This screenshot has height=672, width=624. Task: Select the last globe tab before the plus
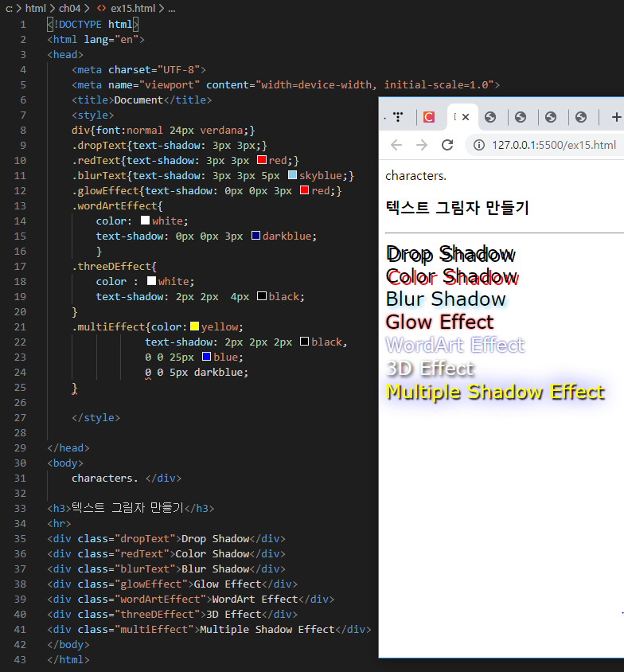click(x=581, y=117)
